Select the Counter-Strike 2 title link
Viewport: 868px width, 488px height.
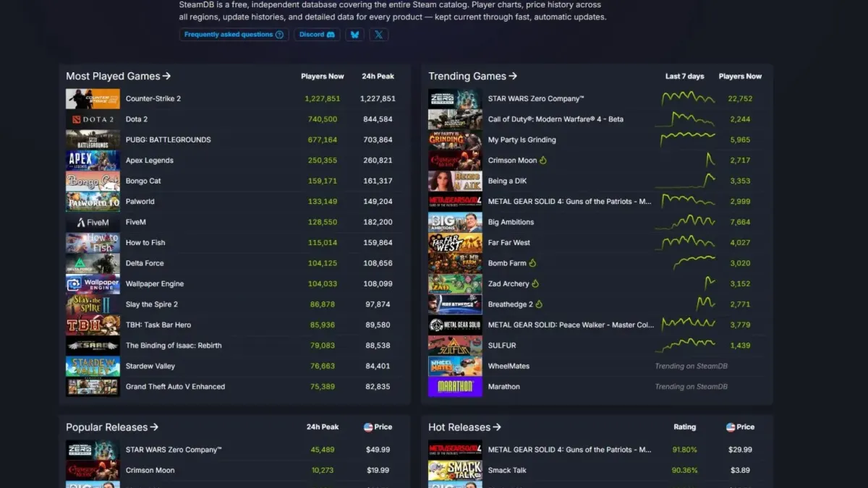pos(153,99)
